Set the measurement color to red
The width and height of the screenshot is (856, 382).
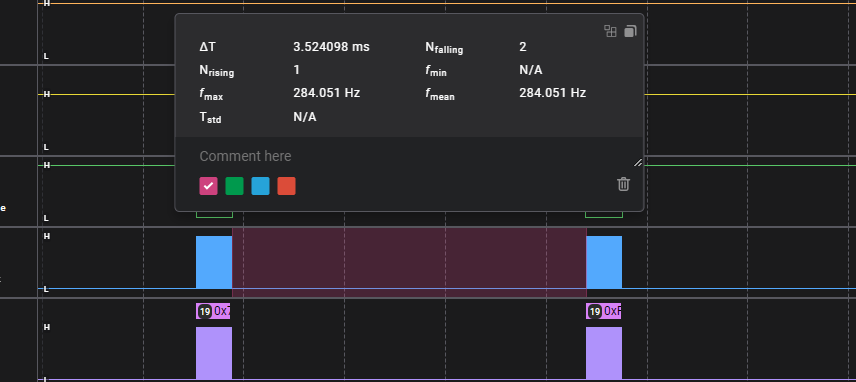click(x=287, y=186)
